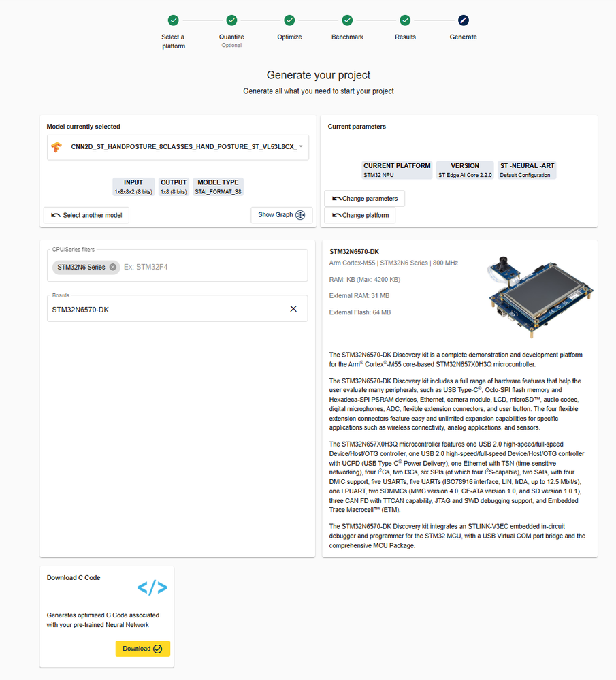This screenshot has height=680, width=616.
Task: Click Change parameters button
Action: click(364, 199)
